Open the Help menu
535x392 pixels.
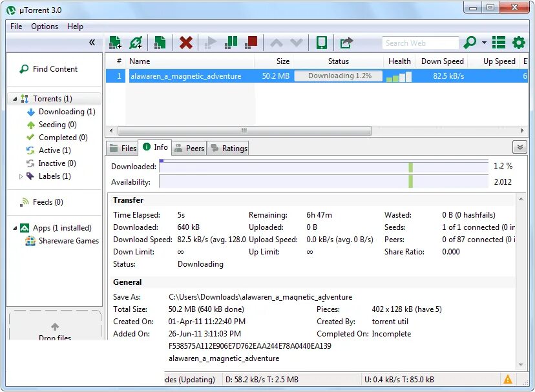point(75,26)
